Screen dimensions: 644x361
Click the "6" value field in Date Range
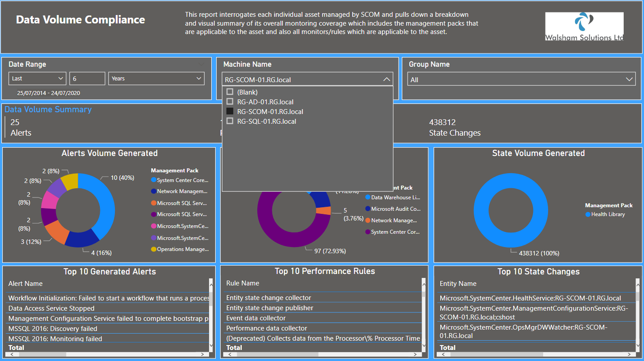point(87,78)
